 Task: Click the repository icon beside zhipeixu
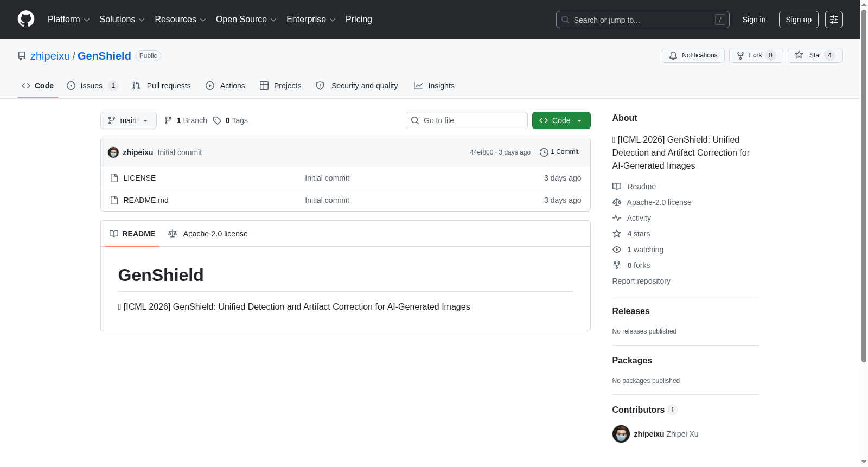click(x=22, y=56)
